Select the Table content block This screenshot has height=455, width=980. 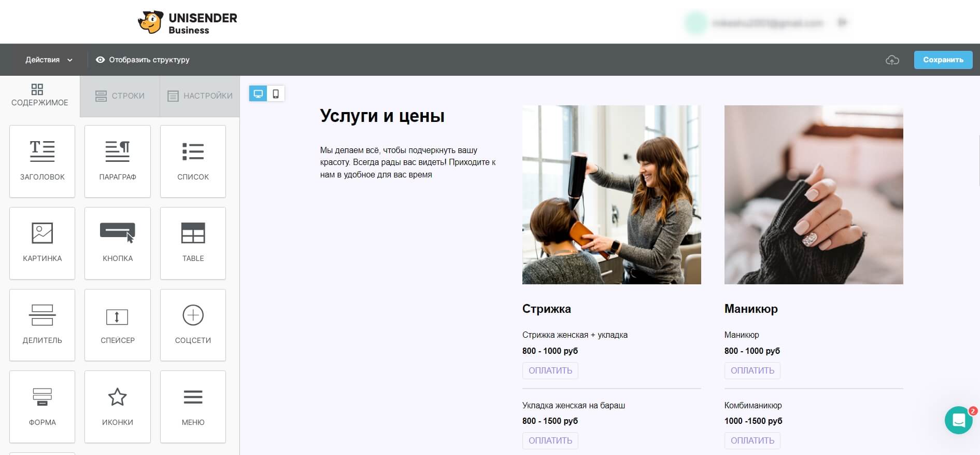[193, 243]
